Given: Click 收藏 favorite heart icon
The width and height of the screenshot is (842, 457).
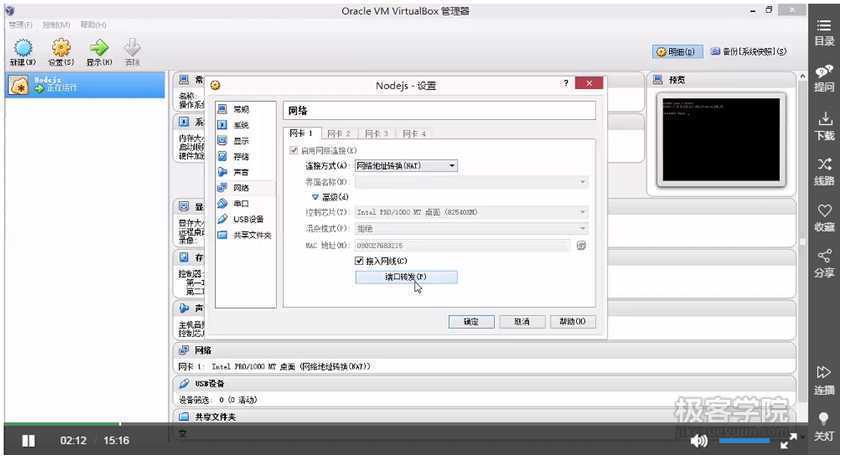Looking at the screenshot, I should click(x=824, y=217).
